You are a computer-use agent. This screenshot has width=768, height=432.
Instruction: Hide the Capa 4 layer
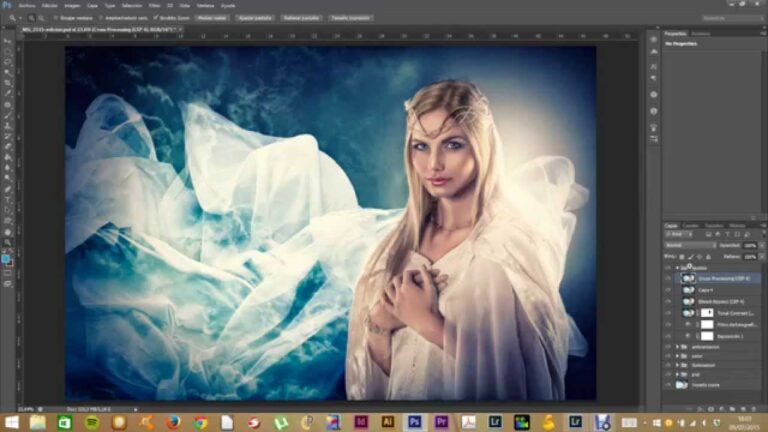click(668, 290)
